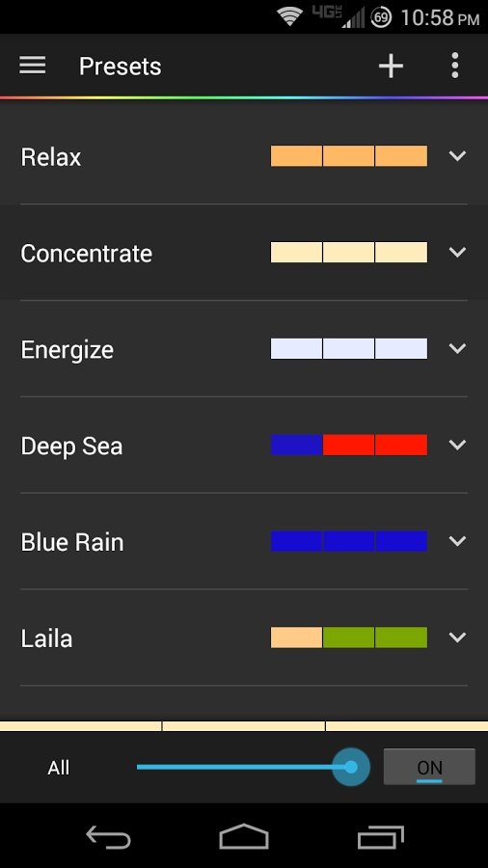This screenshot has height=868, width=488.
Task: Expand the Laila preset chevron
Action: 457,637
